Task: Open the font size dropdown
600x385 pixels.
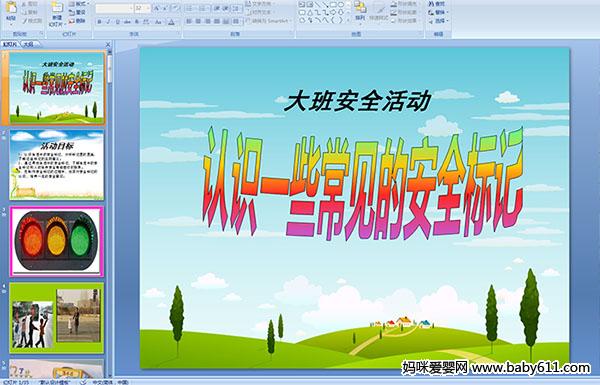Action: [x=148, y=8]
